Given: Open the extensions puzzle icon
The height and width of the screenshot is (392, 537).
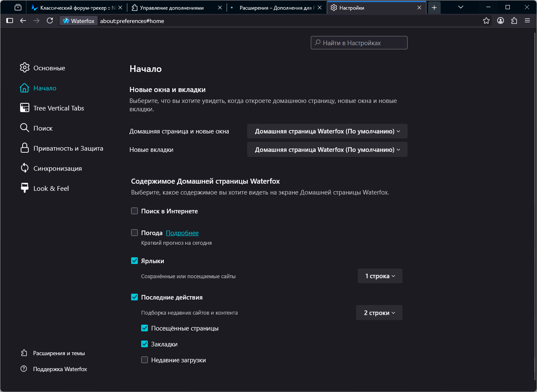Looking at the screenshot, I should pyautogui.click(x=514, y=20).
